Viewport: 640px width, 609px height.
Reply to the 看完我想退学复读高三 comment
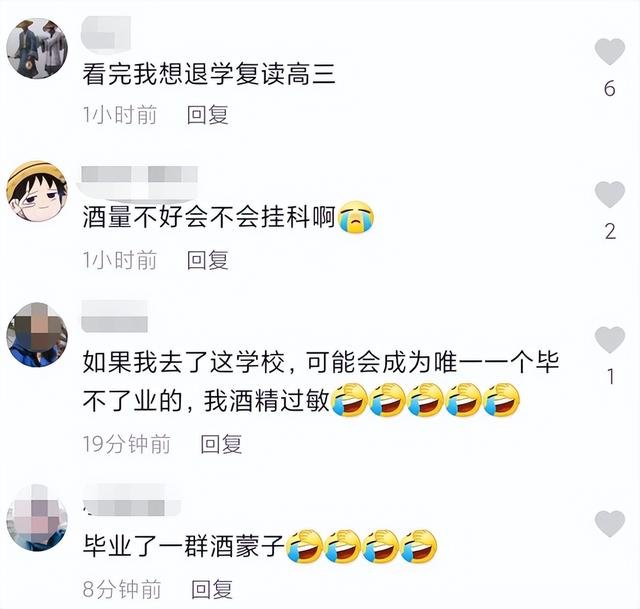[207, 115]
